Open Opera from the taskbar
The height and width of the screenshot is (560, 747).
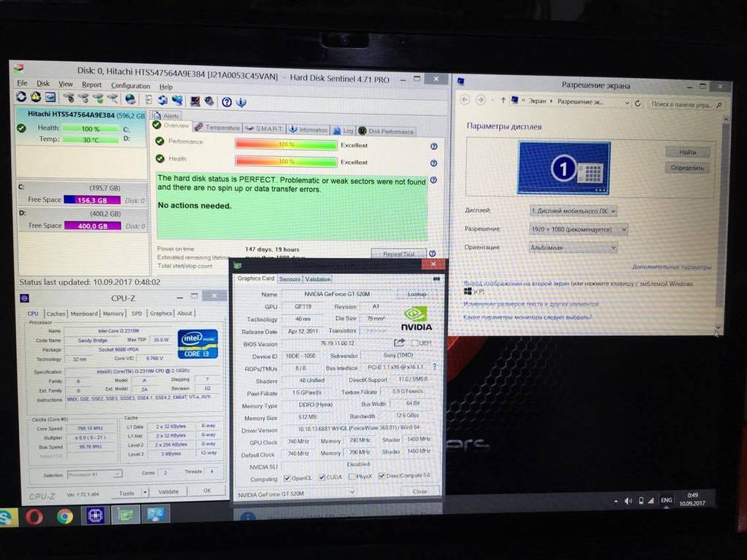34,516
